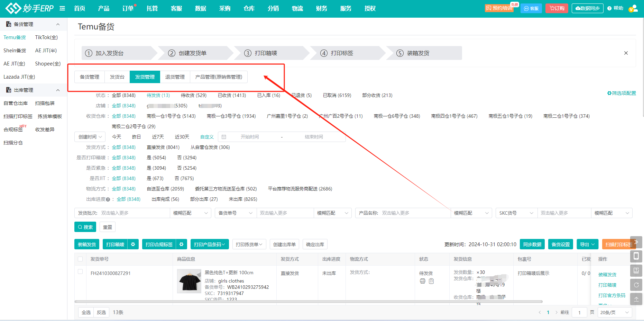Click the printer icon under 待发货 status
Screen dimensions: 644x321
click(x=422, y=281)
